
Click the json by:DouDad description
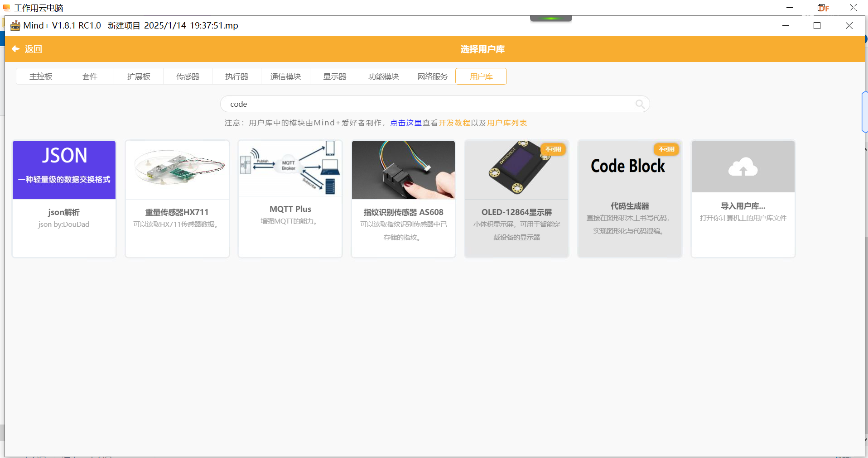(x=64, y=224)
